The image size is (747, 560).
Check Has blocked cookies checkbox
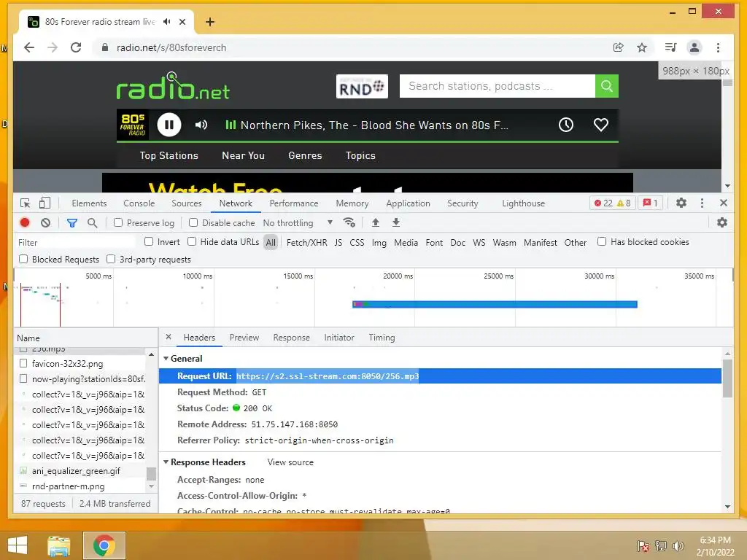602,241
